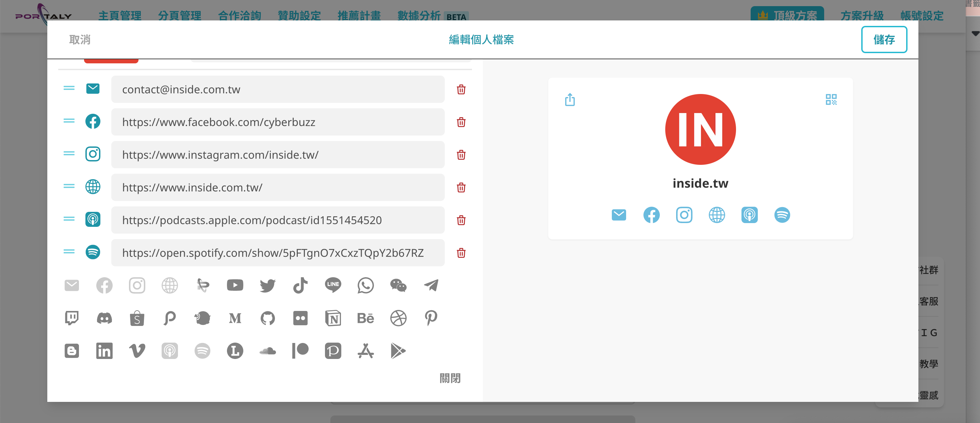Click the Instagram icon in the profile preview
This screenshot has height=423, width=980.
[684, 215]
